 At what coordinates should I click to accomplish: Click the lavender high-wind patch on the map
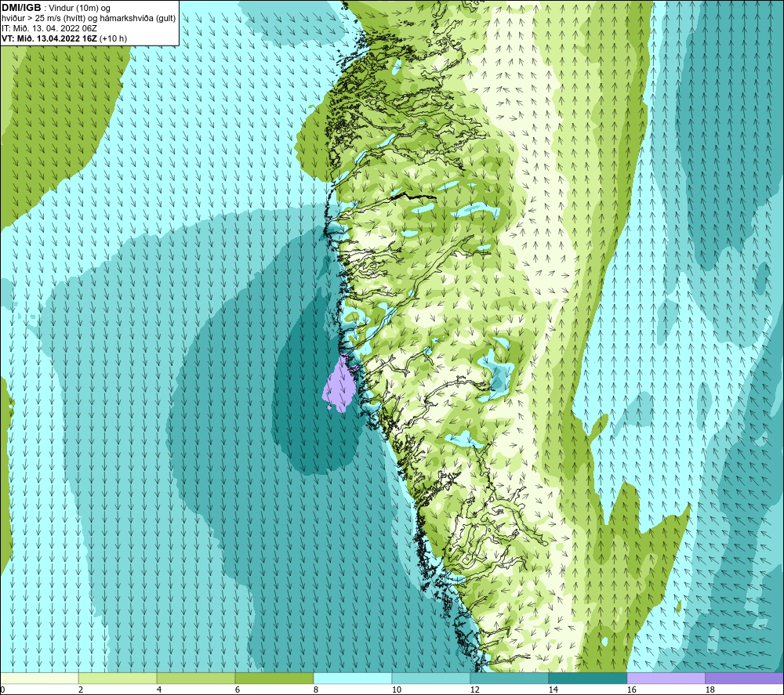[x=340, y=386]
